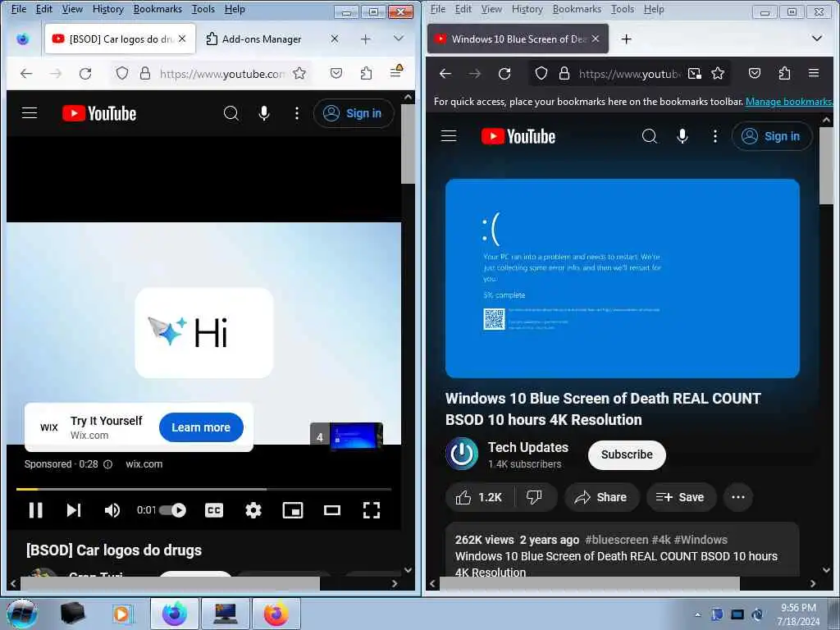Screen dimensions: 840x630
Task: Enter fullscreen in left video player
Action: pos(372,510)
